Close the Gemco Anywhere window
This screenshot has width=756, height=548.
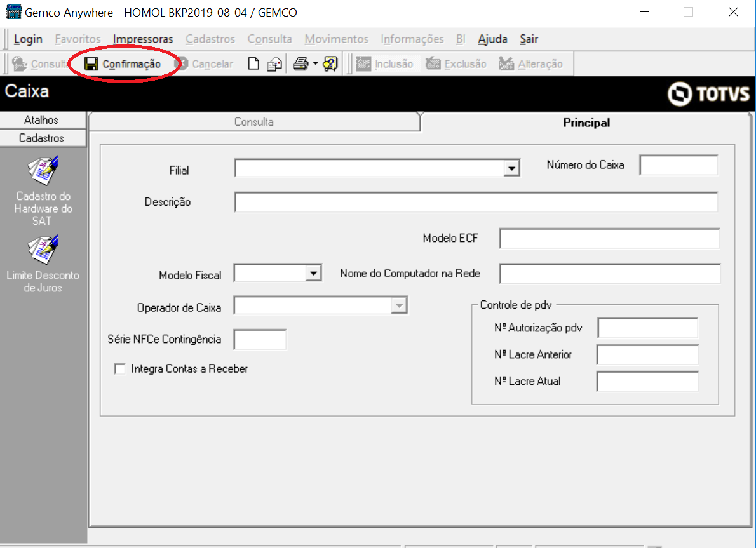(x=733, y=12)
